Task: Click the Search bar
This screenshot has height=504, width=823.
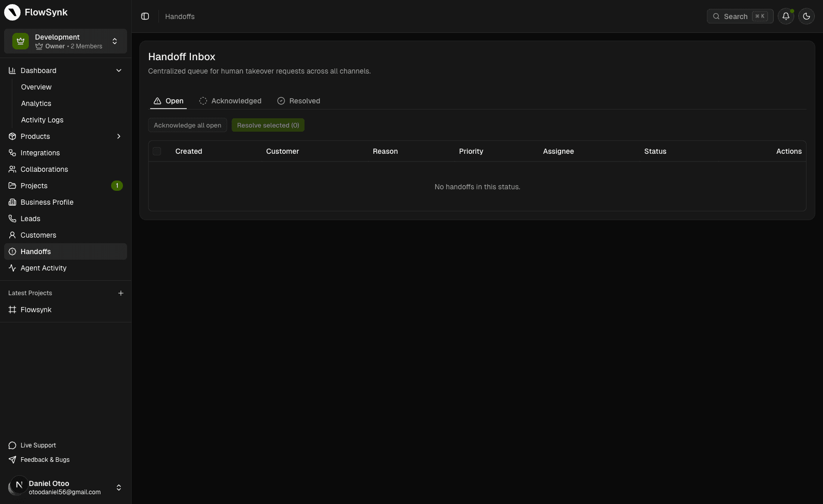Action: coord(740,16)
